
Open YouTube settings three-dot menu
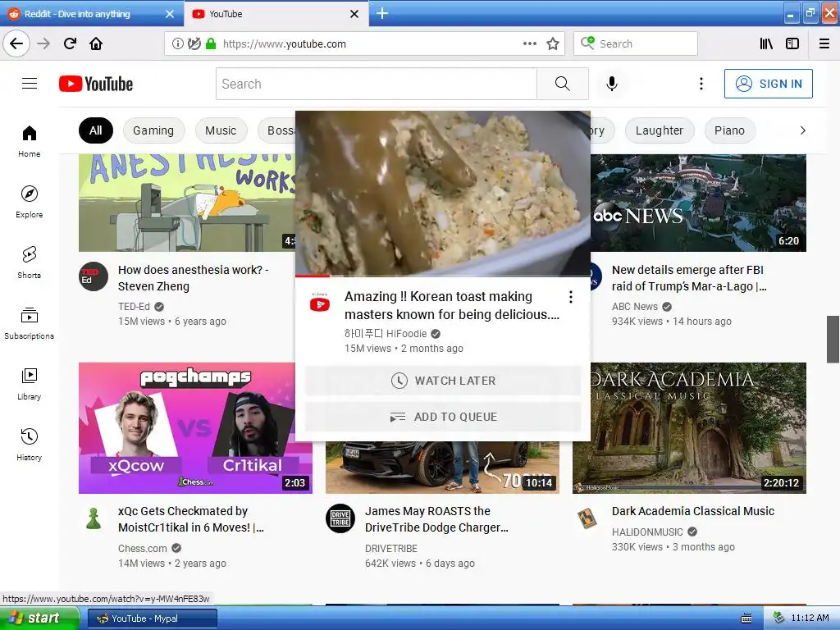[701, 84]
